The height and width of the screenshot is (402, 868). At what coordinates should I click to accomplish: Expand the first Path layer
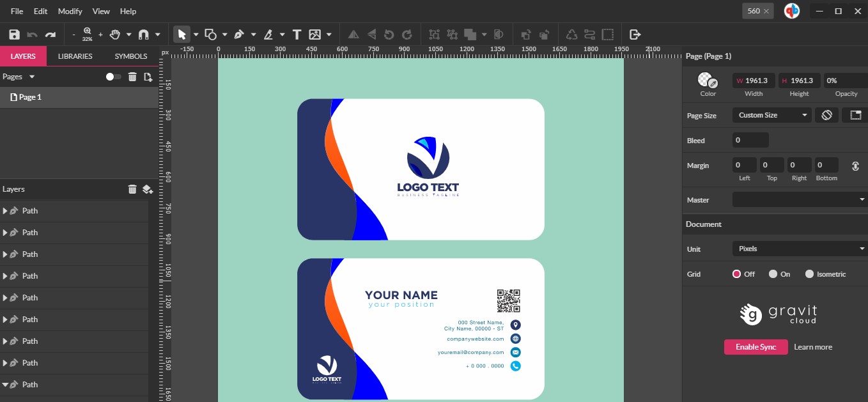click(6, 210)
